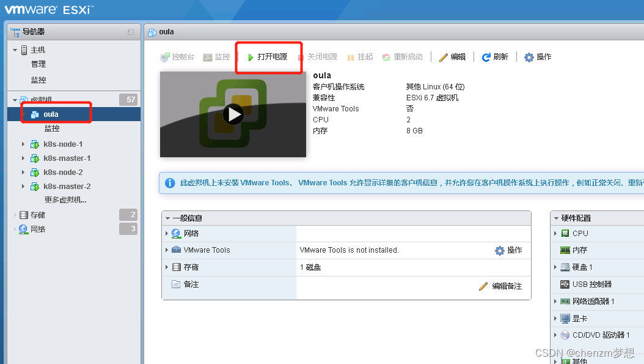The height and width of the screenshot is (364, 644).
Task: Open the 操作 actions gear in the toolbar
Action: point(538,57)
